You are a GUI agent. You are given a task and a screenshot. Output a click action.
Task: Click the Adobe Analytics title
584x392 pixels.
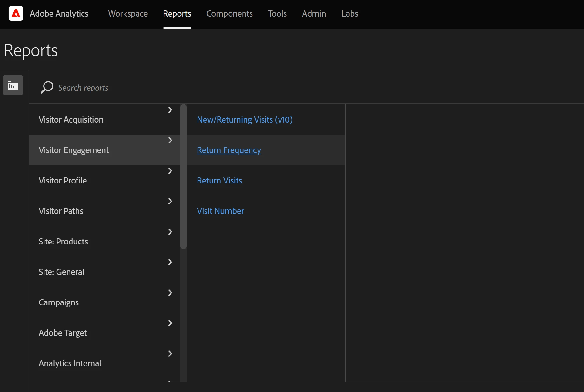(59, 14)
